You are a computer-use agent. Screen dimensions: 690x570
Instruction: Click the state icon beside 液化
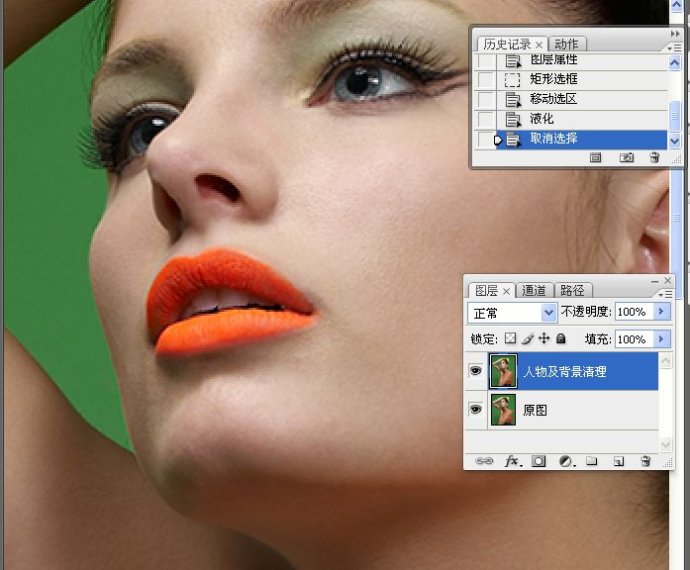[512, 119]
